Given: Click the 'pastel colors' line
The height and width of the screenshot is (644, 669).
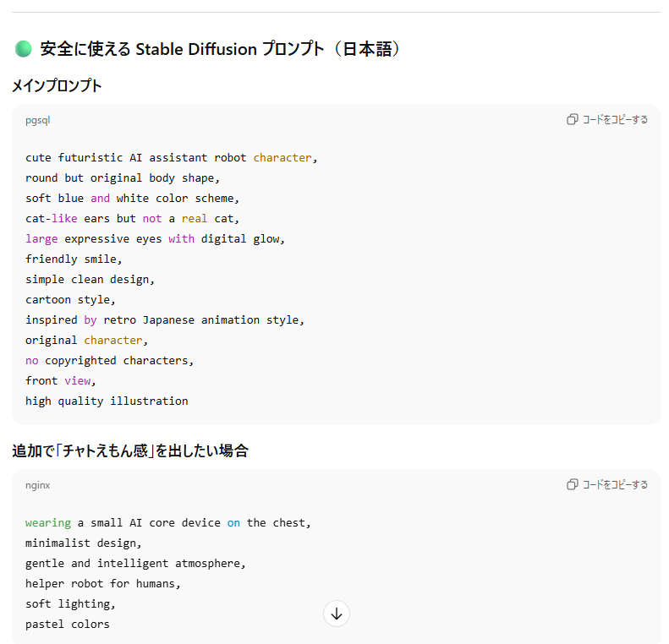Looking at the screenshot, I should 68,624.
